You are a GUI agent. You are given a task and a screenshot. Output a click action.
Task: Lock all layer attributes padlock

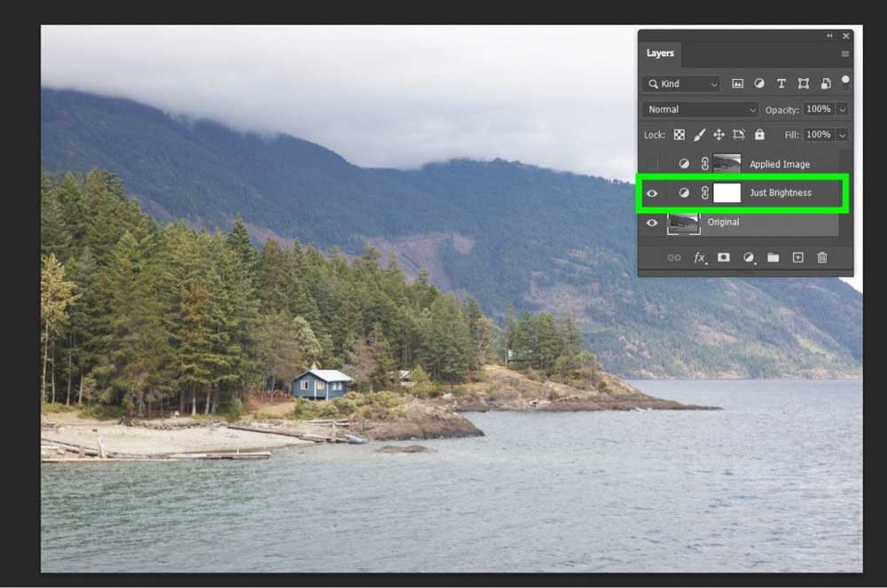tap(760, 135)
